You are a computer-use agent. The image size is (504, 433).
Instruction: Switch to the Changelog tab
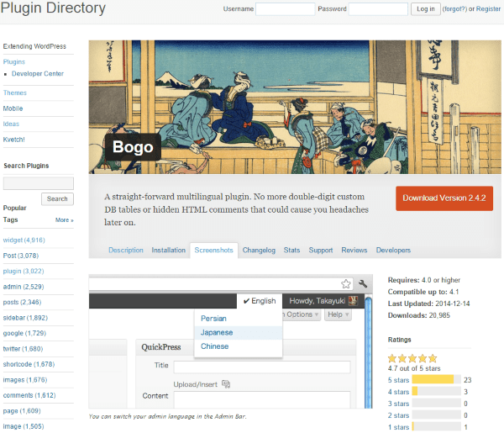point(259,251)
